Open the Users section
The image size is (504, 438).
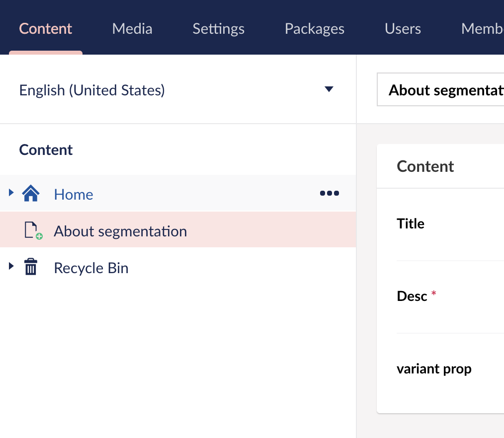[403, 29]
